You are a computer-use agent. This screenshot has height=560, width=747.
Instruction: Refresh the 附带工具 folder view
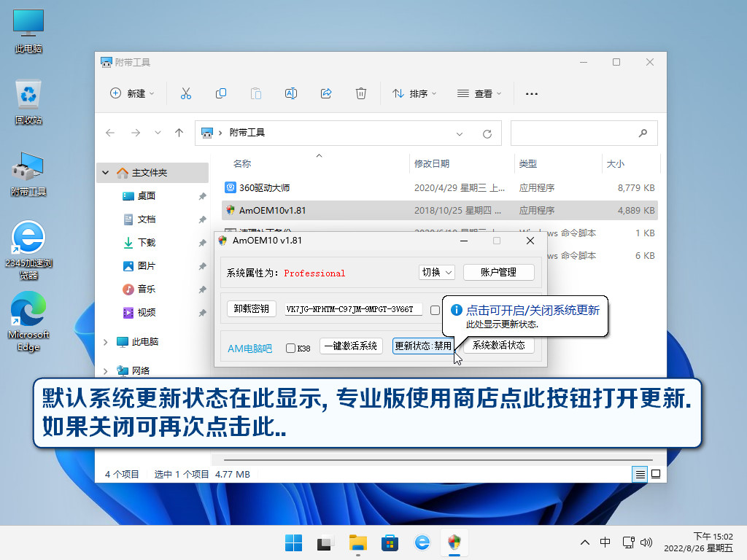click(487, 134)
